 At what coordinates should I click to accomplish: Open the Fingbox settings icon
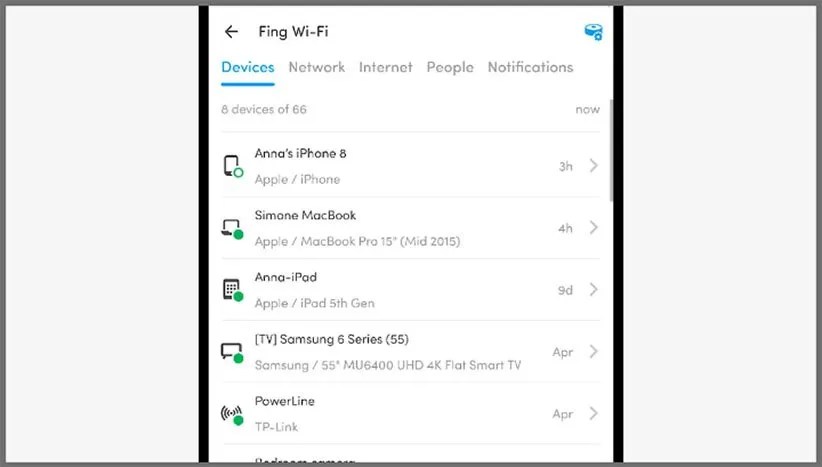pos(593,32)
